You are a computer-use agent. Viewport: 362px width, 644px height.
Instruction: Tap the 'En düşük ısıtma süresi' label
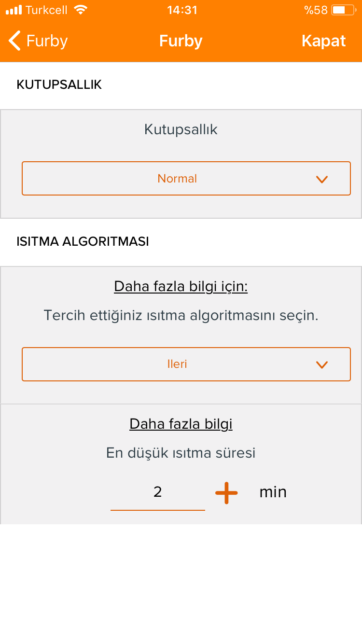(x=181, y=453)
